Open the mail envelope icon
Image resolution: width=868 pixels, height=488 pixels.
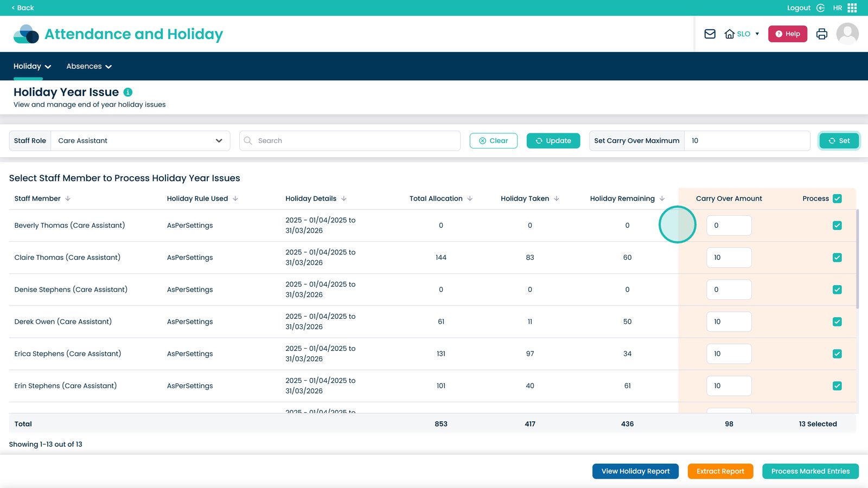(710, 34)
